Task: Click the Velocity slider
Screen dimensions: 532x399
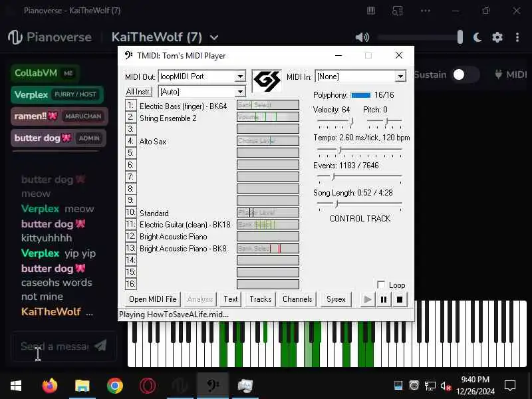Action: pos(335,122)
